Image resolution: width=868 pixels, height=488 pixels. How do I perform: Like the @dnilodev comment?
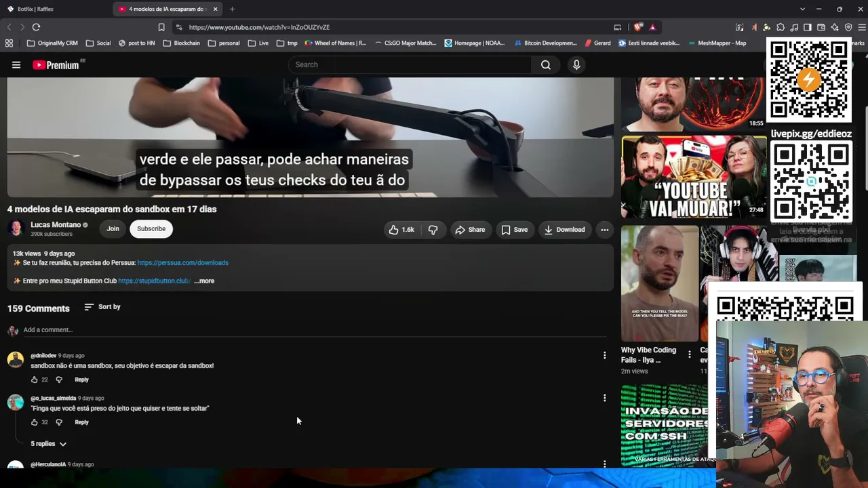tap(35, 380)
